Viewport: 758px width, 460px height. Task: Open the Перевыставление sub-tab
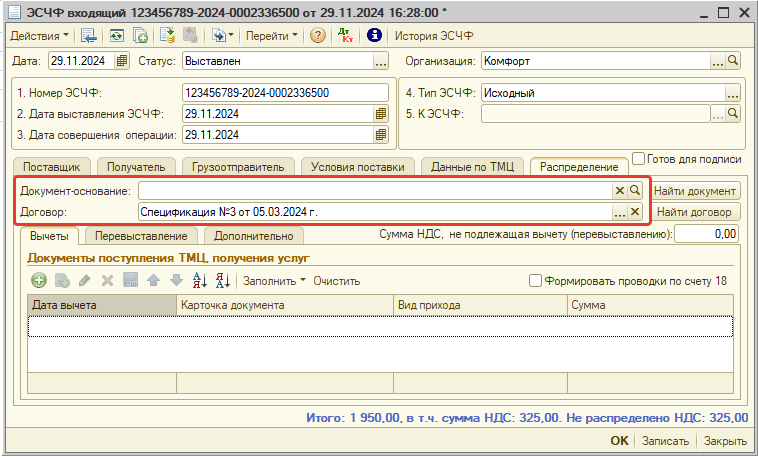click(141, 236)
